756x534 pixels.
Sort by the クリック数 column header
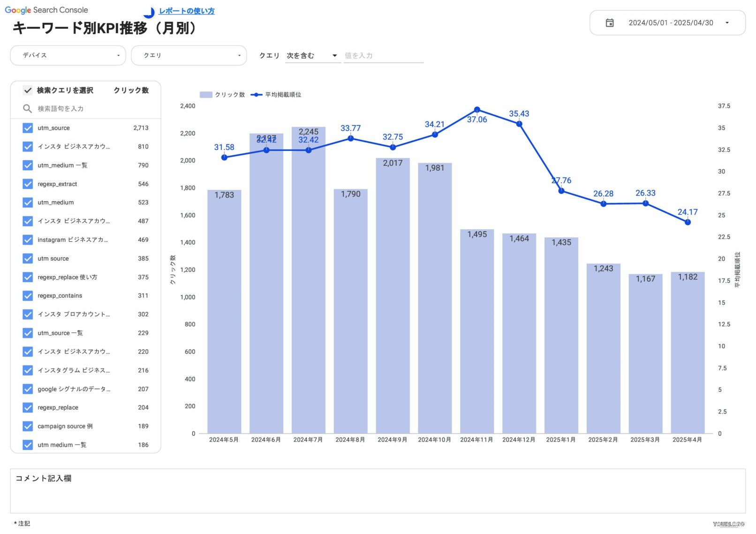131,90
